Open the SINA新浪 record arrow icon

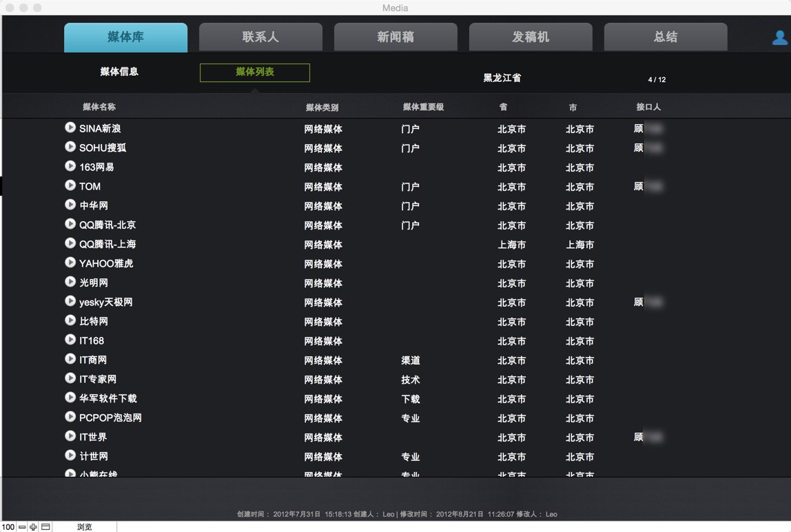[70, 127]
